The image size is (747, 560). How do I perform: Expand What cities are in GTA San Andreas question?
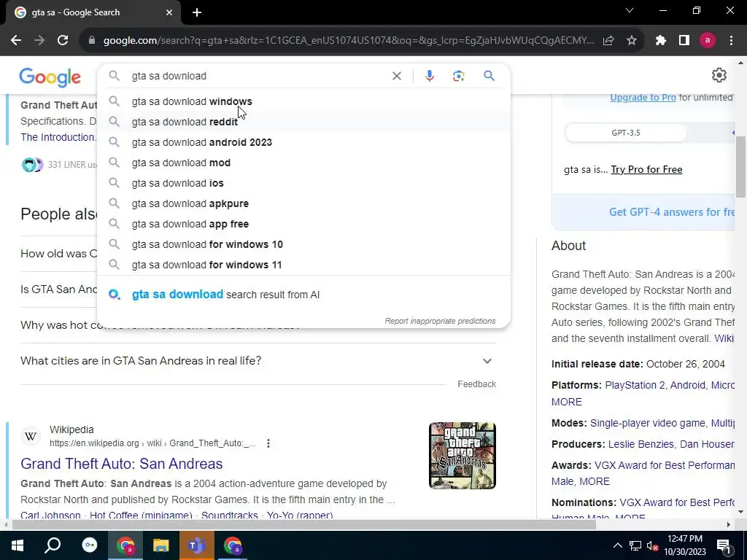coord(258,361)
